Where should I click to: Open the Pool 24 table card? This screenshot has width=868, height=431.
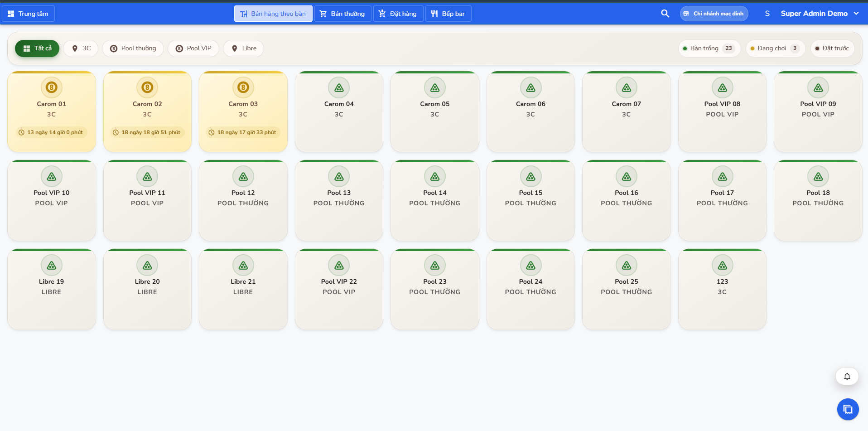click(530, 289)
